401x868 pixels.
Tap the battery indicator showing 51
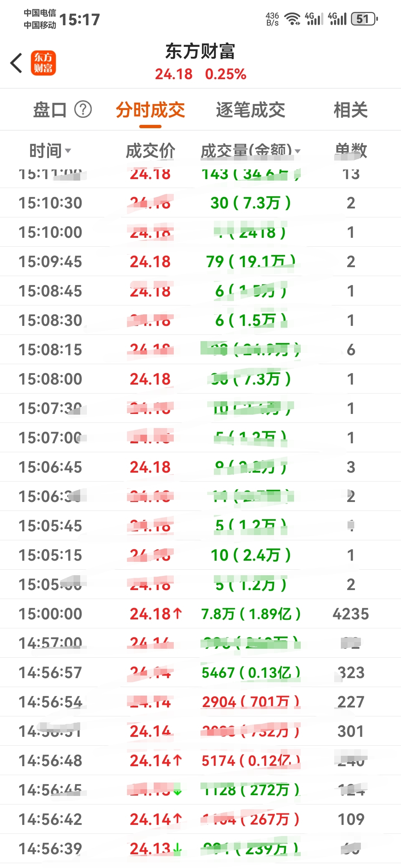[x=364, y=19]
